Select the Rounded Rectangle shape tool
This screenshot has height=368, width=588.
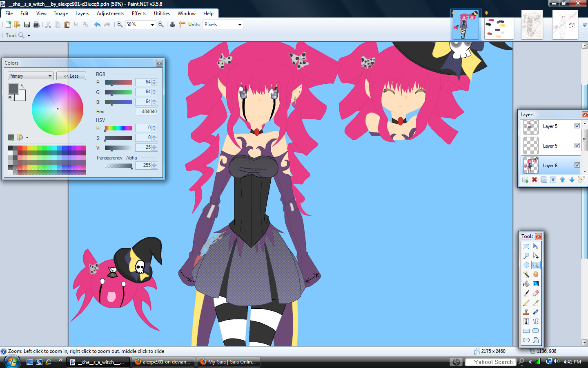tap(536, 331)
